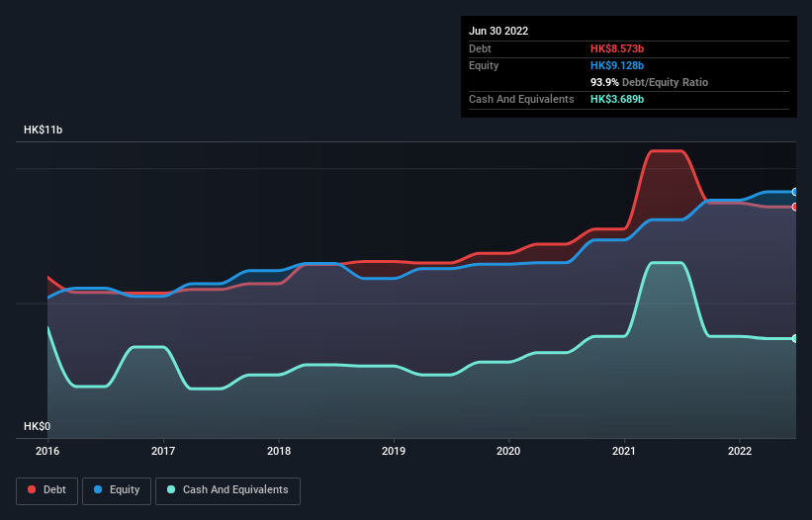
Task: Toggle the Debt legend button
Action: (x=46, y=490)
